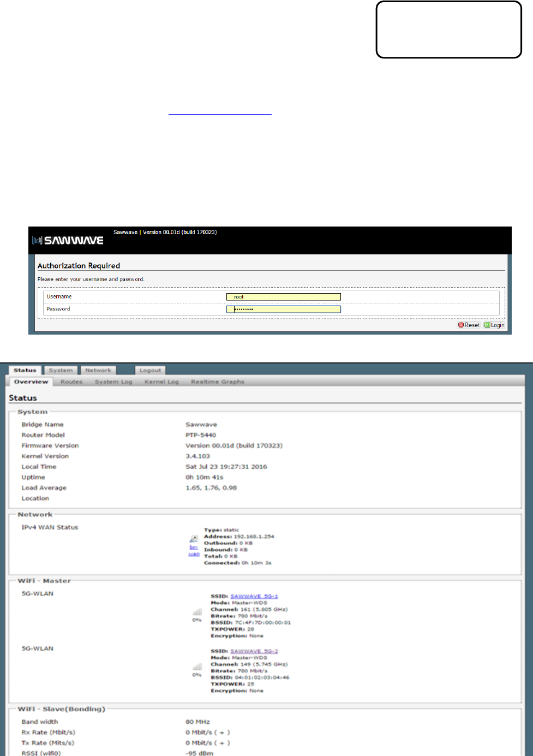Screen dimensions: 533x756
Task: Switch to the System main tab
Action: (61, 370)
